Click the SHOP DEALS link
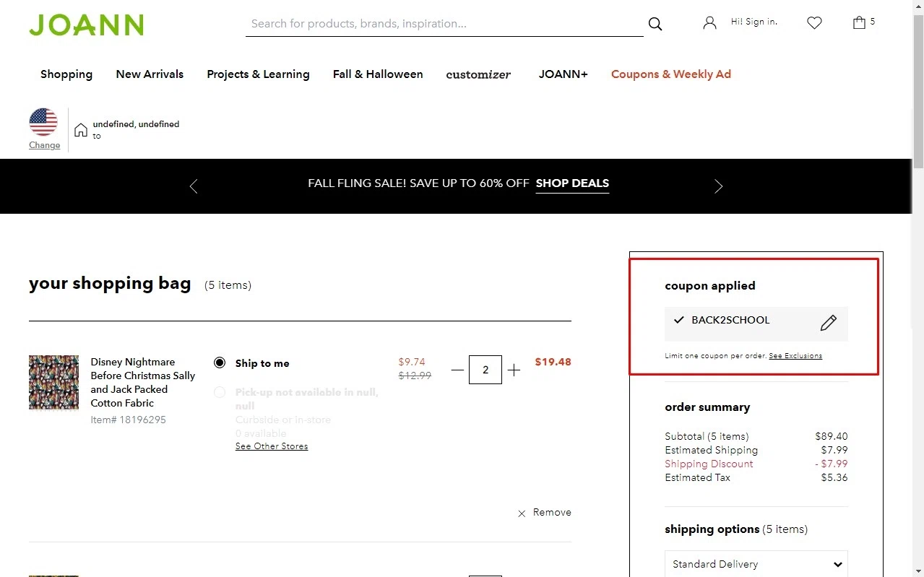 (x=572, y=183)
